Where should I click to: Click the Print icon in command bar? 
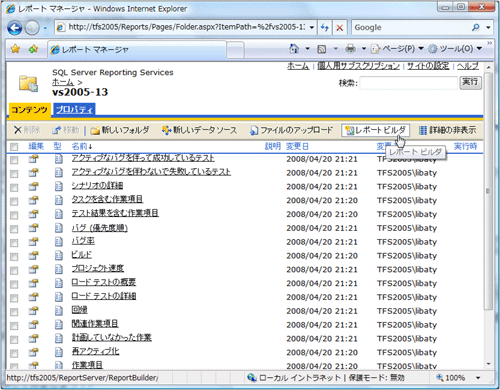point(350,49)
